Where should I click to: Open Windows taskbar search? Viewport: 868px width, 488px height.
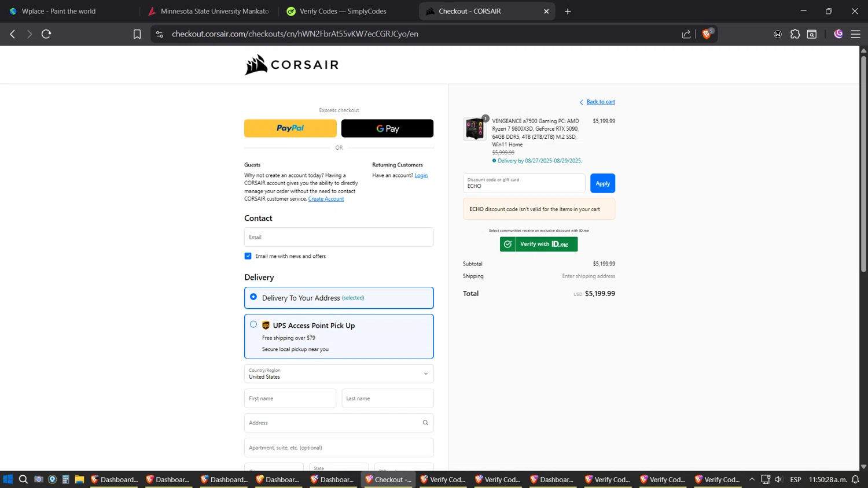click(23, 479)
